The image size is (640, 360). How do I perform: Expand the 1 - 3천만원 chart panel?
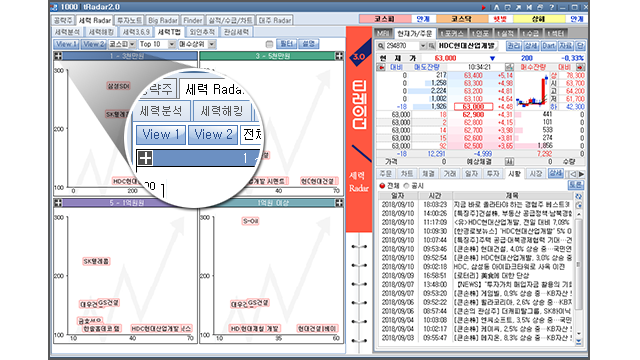coord(58,56)
